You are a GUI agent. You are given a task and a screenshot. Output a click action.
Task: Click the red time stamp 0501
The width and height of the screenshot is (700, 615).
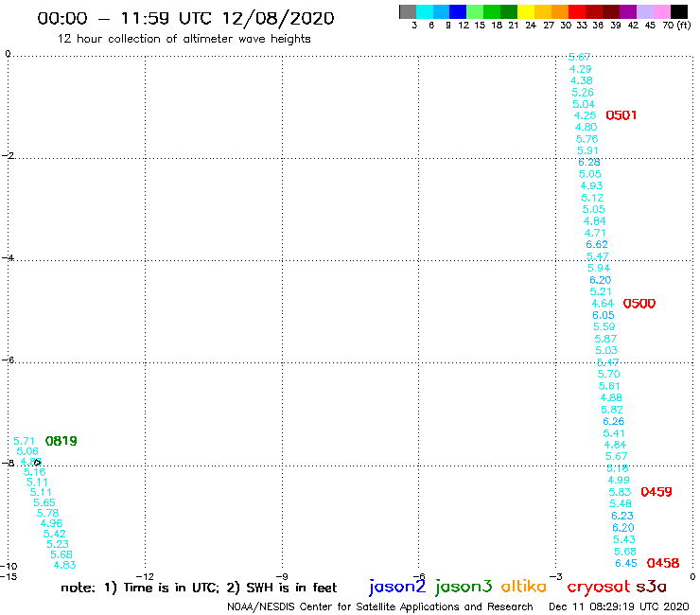621,115
